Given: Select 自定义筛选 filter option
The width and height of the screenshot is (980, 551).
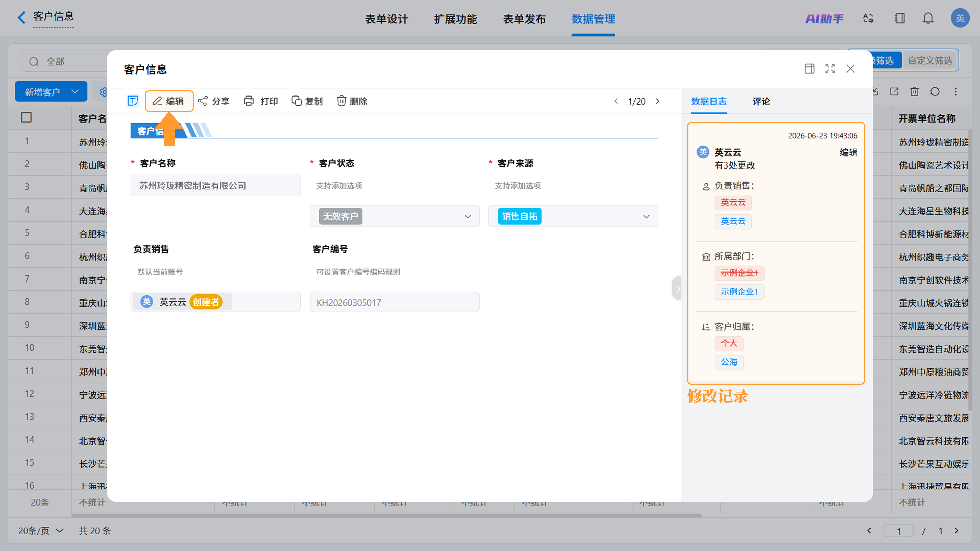Looking at the screenshot, I should tap(930, 61).
